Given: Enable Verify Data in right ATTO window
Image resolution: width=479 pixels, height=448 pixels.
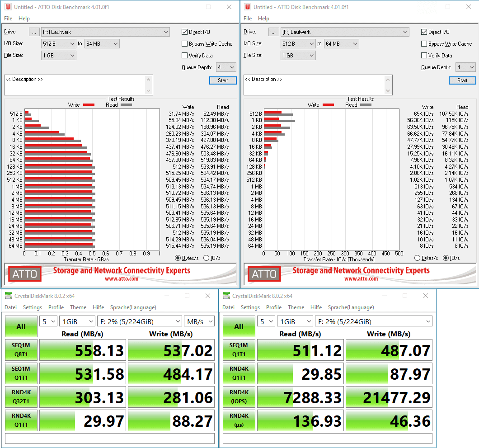Looking at the screenshot, I should (424, 55).
